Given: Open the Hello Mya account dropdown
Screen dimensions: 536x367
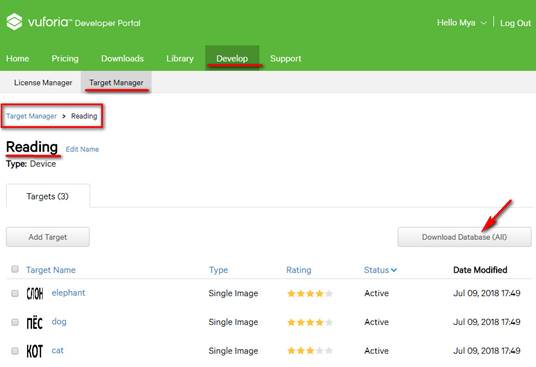Looking at the screenshot, I should click(x=461, y=23).
